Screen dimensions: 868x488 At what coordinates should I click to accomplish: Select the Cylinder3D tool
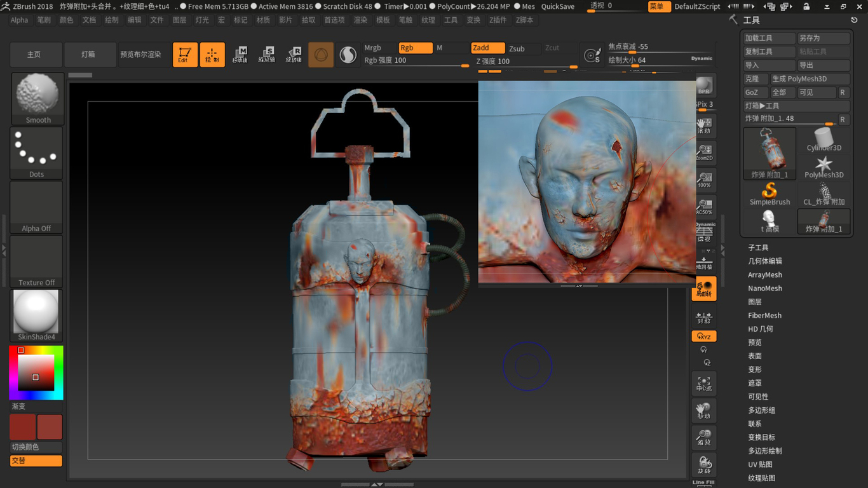[x=824, y=140]
